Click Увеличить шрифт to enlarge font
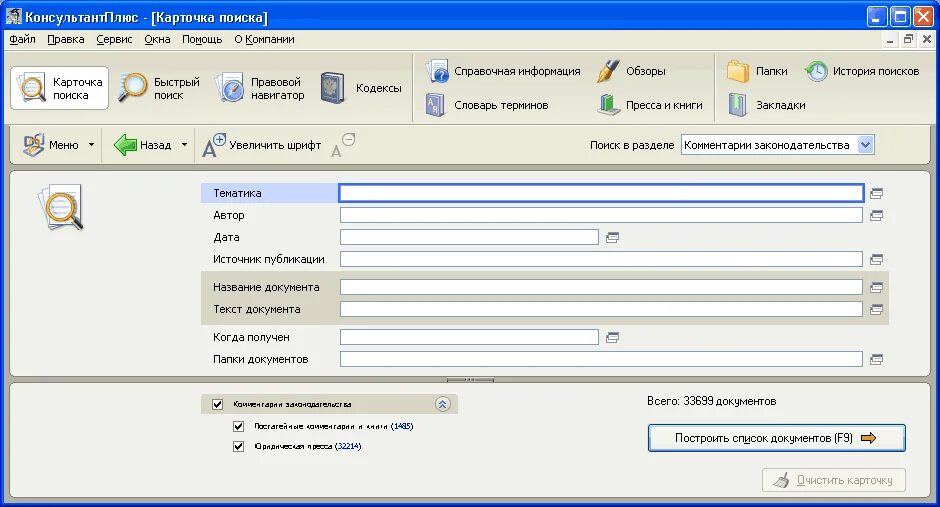Viewport: 940px width, 507px height. (x=261, y=145)
